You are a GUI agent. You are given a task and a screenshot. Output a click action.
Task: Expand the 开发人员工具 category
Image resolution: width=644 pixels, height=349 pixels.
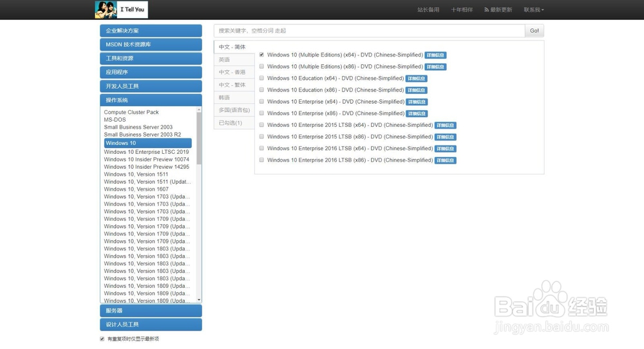pyautogui.click(x=151, y=86)
